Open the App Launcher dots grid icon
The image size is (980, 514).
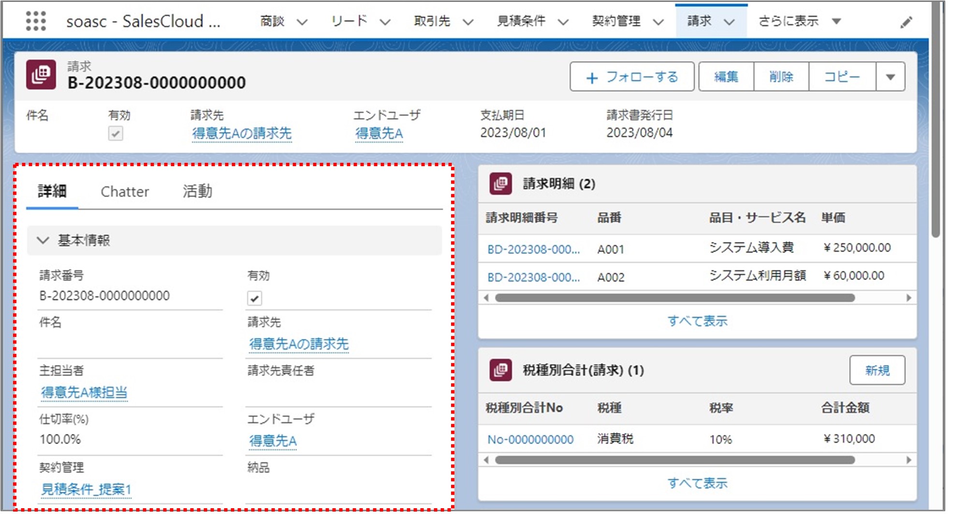click(36, 21)
